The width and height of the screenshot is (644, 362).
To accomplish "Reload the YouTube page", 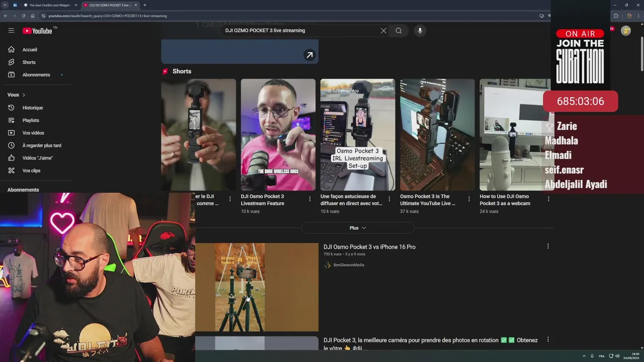I will coord(23,16).
